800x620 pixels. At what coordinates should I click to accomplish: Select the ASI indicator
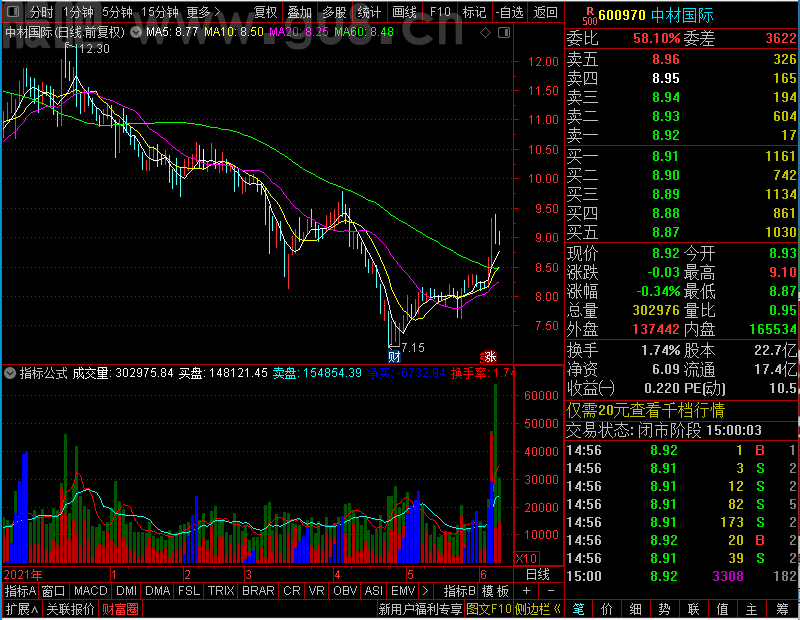click(x=374, y=591)
